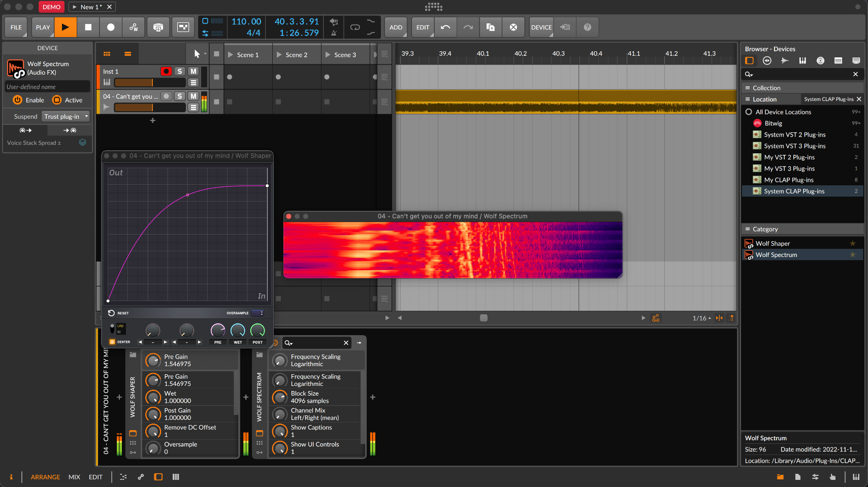Close the New 1* project tab

(109, 7)
